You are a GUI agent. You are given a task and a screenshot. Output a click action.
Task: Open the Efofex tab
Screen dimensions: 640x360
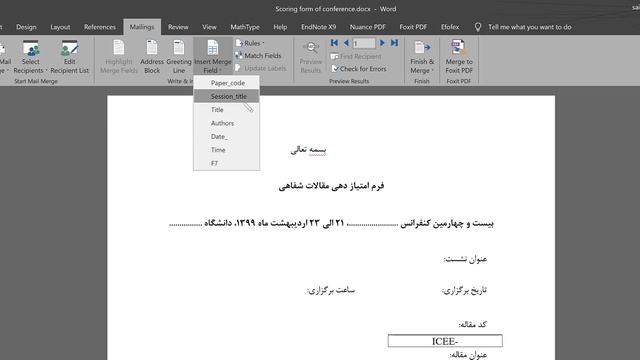pyautogui.click(x=450, y=27)
